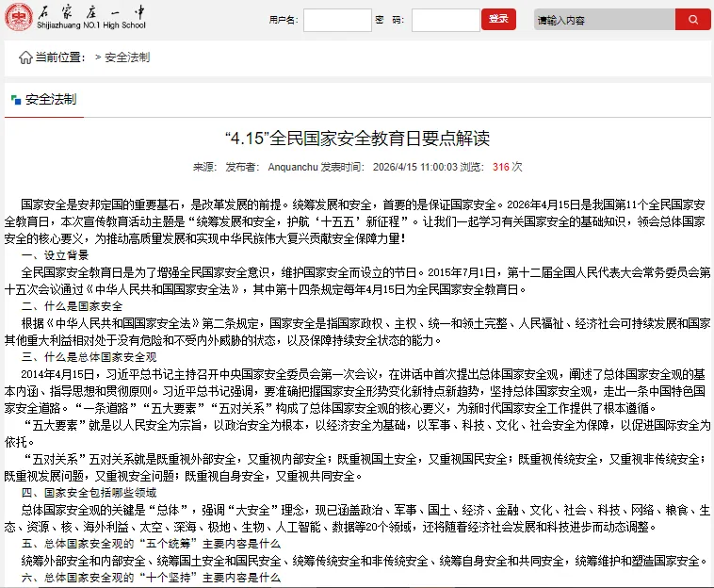714x588 pixels.
Task: Click the magnifier search button
Action: click(692, 20)
